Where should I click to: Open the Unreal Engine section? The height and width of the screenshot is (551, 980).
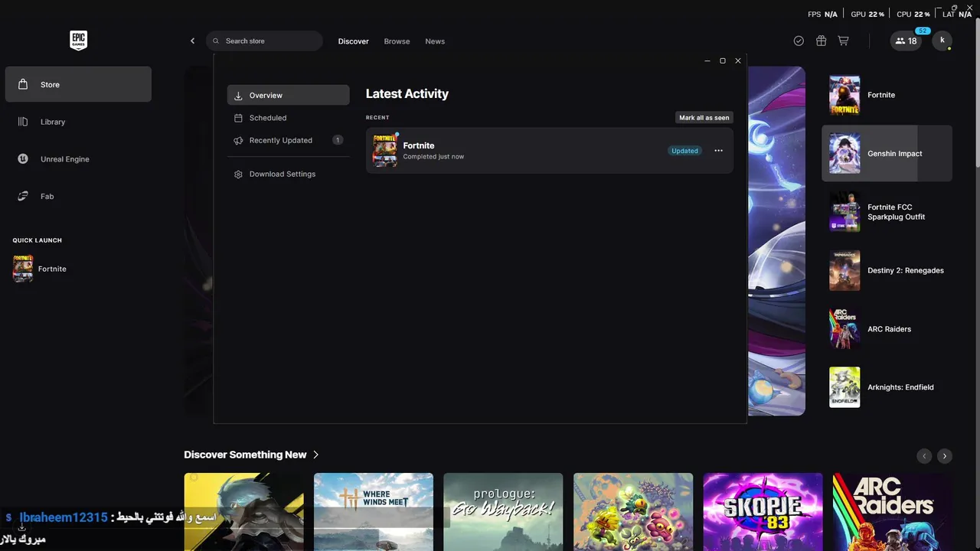pos(78,159)
